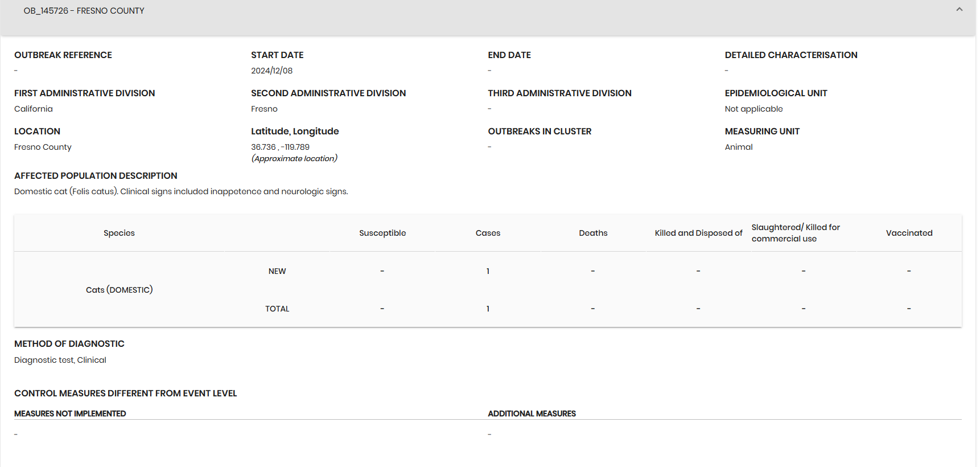The width and height of the screenshot is (980, 467).
Task: Click the Approximate location note
Action: click(294, 158)
